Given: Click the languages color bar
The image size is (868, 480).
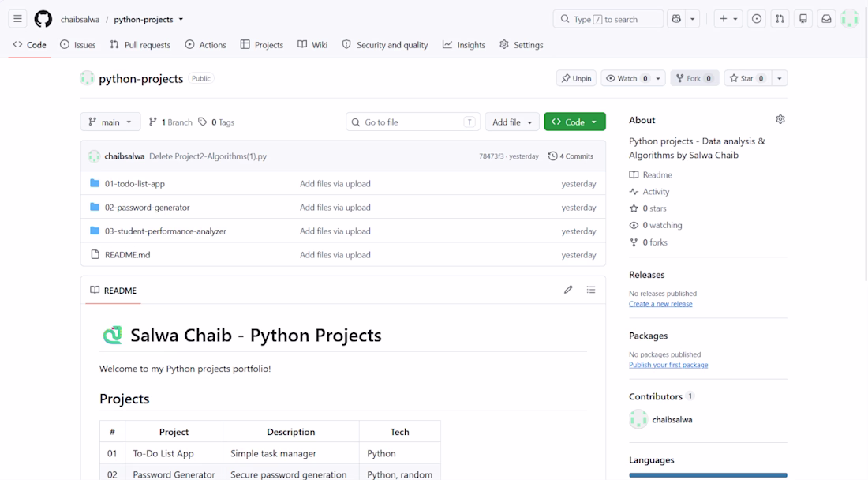Looking at the screenshot, I should coord(708,475).
